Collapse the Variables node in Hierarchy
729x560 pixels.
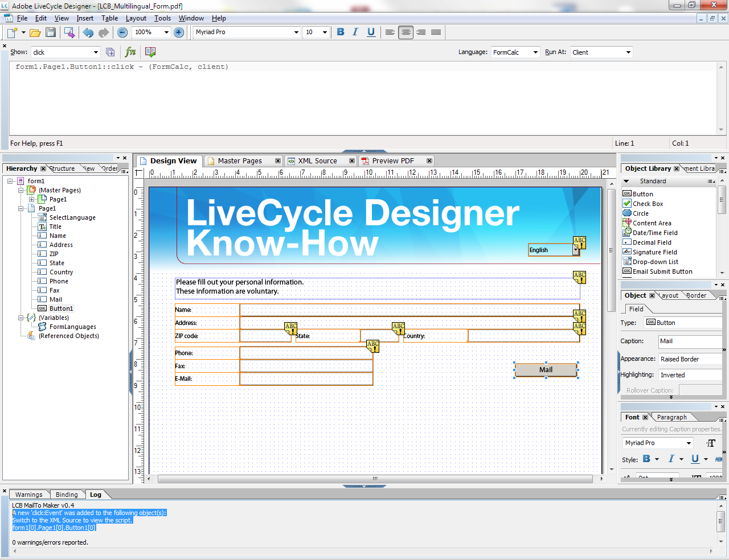pos(21,318)
